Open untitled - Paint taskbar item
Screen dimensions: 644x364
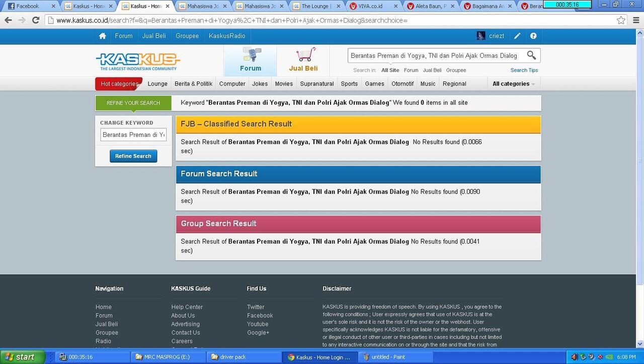(x=395, y=357)
